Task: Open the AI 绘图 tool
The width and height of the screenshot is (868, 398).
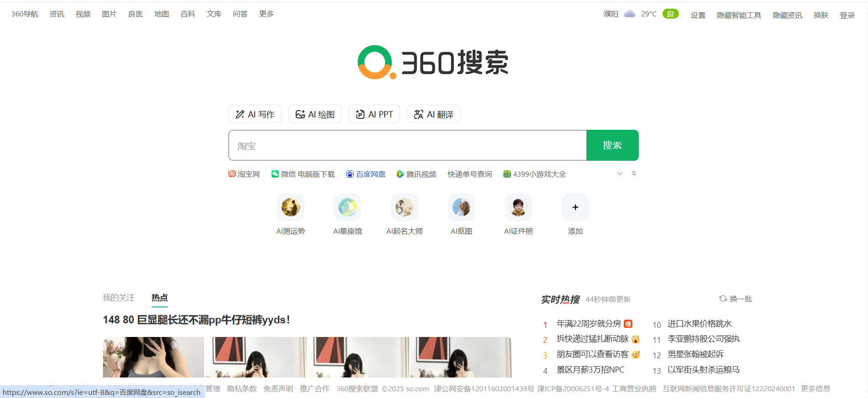Action: [315, 114]
